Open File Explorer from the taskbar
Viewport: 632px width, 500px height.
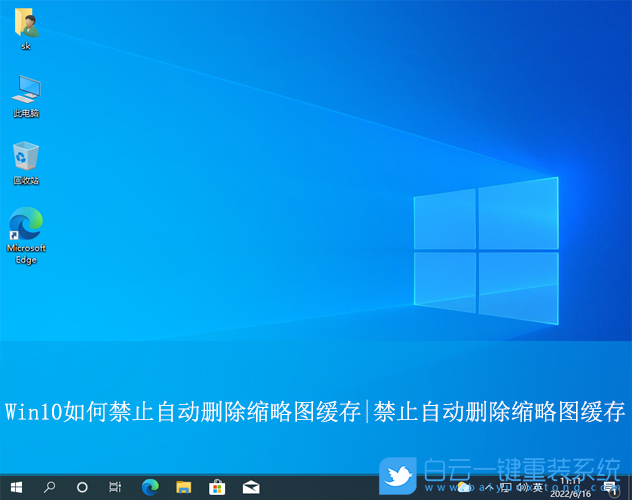[184, 488]
